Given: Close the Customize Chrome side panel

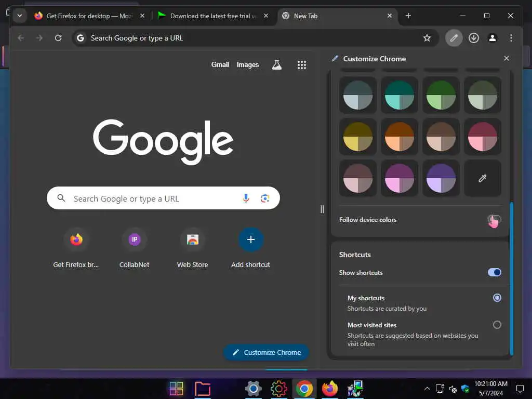Looking at the screenshot, I should (507, 58).
